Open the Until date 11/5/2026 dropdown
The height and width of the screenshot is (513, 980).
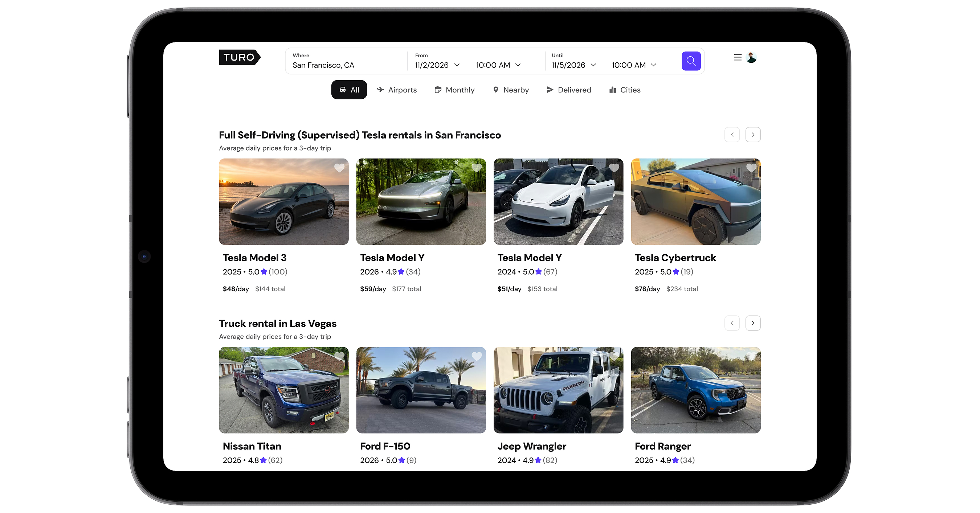574,65
